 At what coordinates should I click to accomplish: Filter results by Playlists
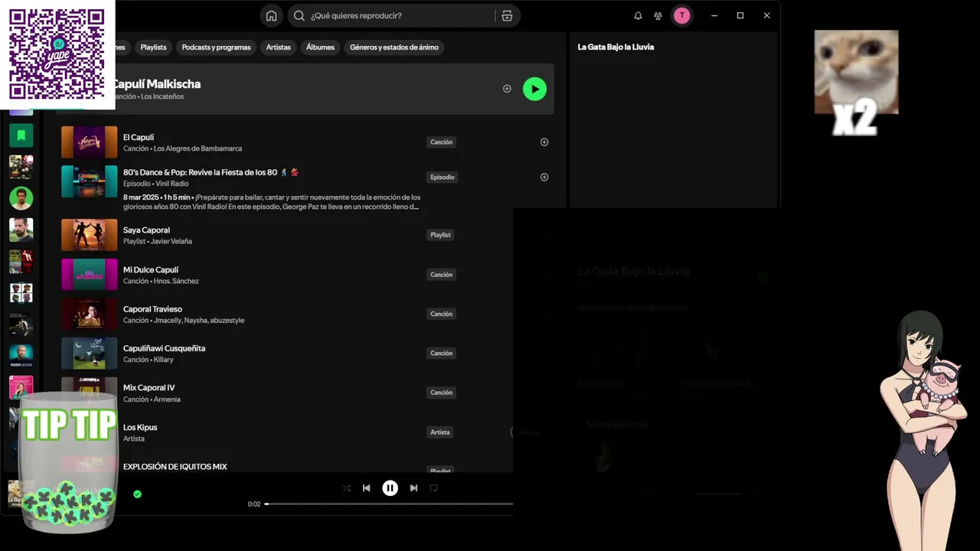click(153, 47)
